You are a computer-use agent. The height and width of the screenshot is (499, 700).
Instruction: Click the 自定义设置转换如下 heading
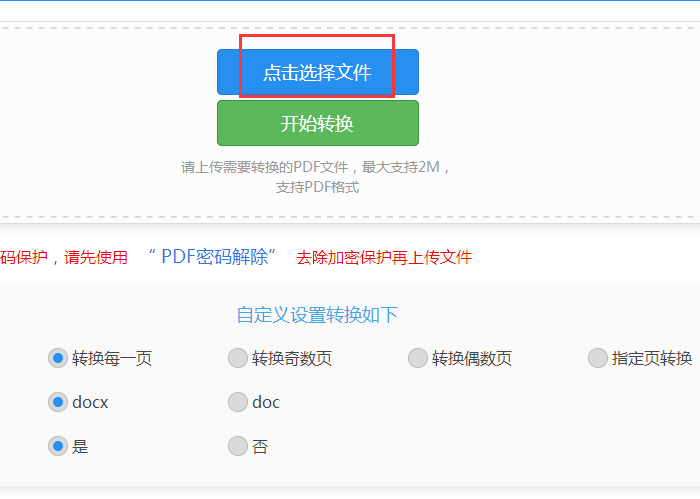tap(317, 315)
